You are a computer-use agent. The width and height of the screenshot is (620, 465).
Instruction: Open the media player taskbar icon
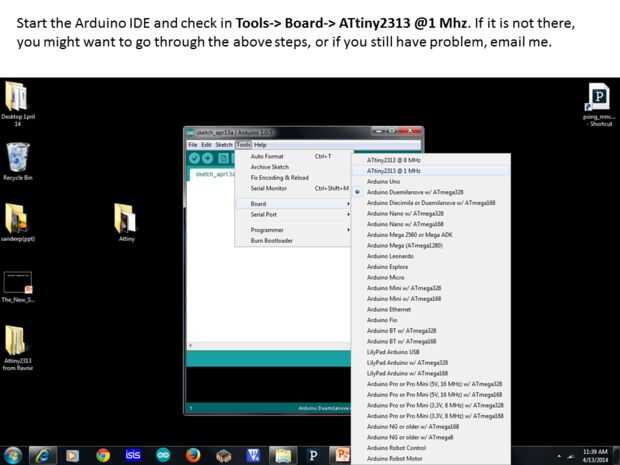[72, 456]
